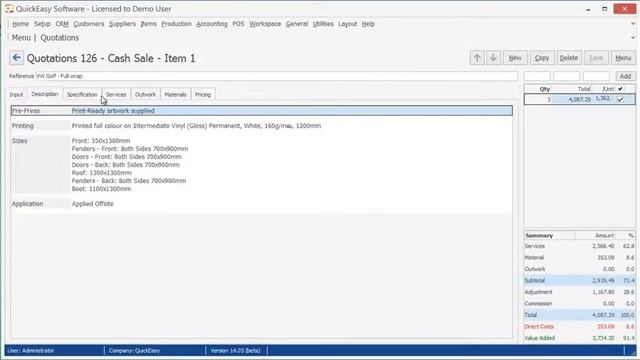Click the Direct Costs row in Summary

(580, 327)
